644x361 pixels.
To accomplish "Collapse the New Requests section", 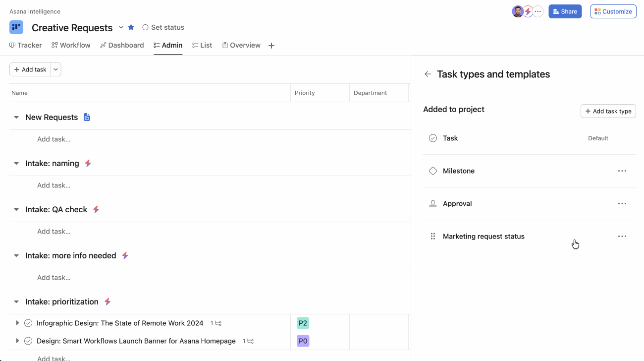I will (x=16, y=118).
